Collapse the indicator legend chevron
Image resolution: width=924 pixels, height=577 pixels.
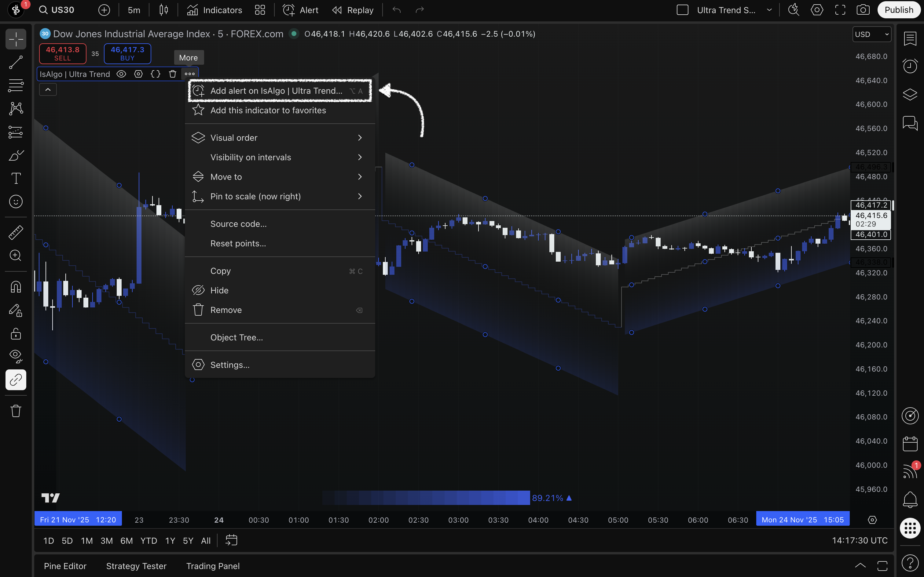point(48,90)
